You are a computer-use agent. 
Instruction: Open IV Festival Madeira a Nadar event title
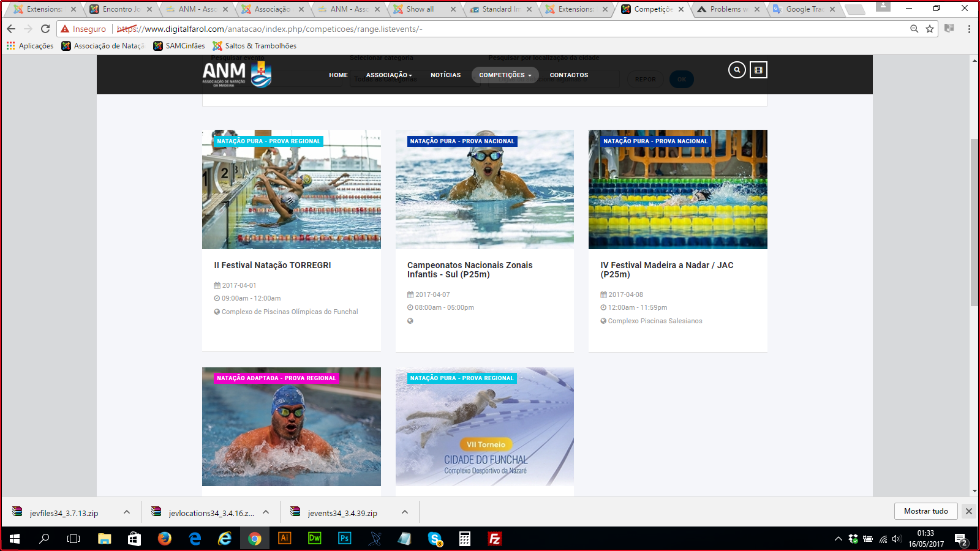coord(667,270)
